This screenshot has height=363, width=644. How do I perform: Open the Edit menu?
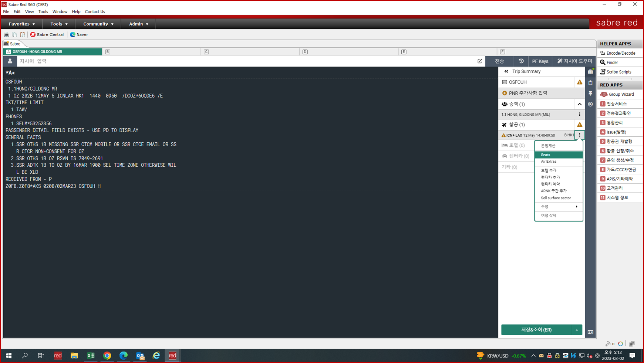(17, 12)
